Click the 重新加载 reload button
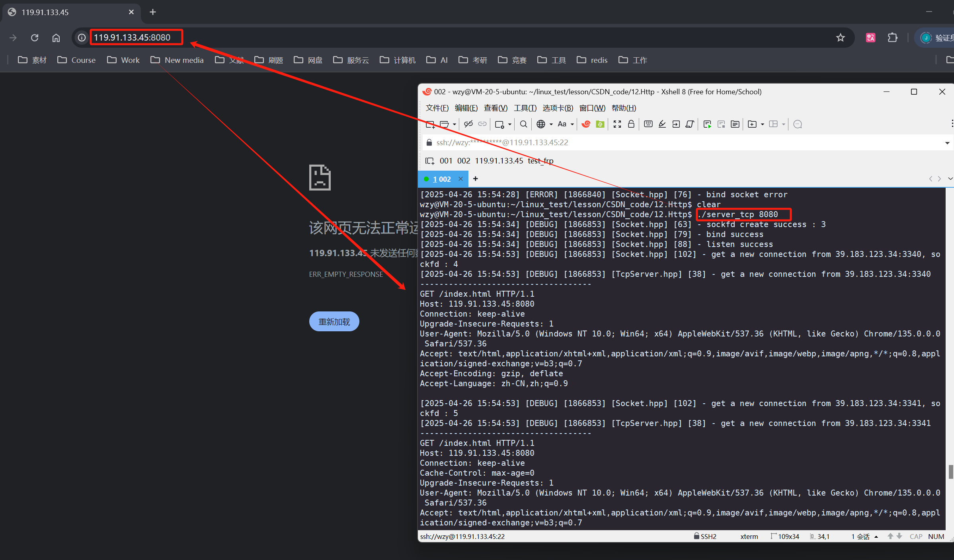This screenshot has width=954, height=560. (334, 321)
